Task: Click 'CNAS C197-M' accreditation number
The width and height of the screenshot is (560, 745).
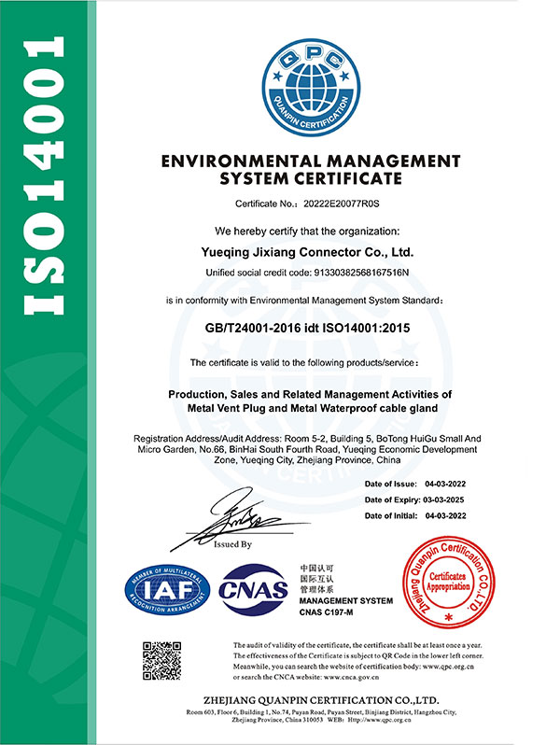Action: [327, 612]
